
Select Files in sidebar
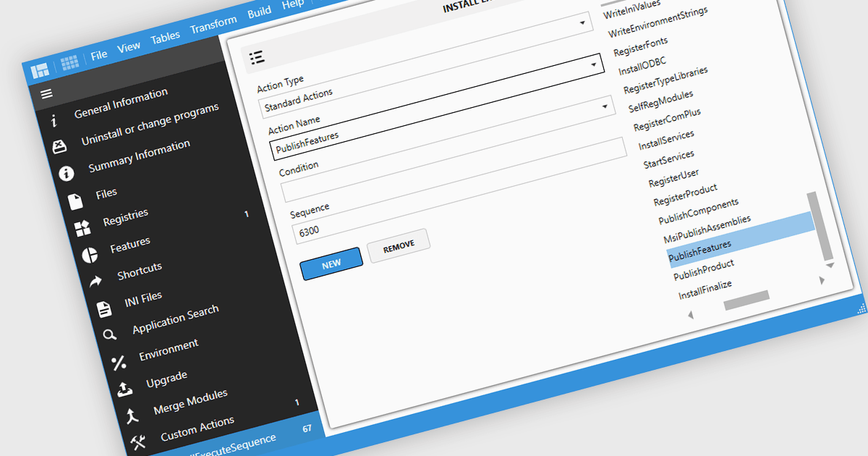106,194
